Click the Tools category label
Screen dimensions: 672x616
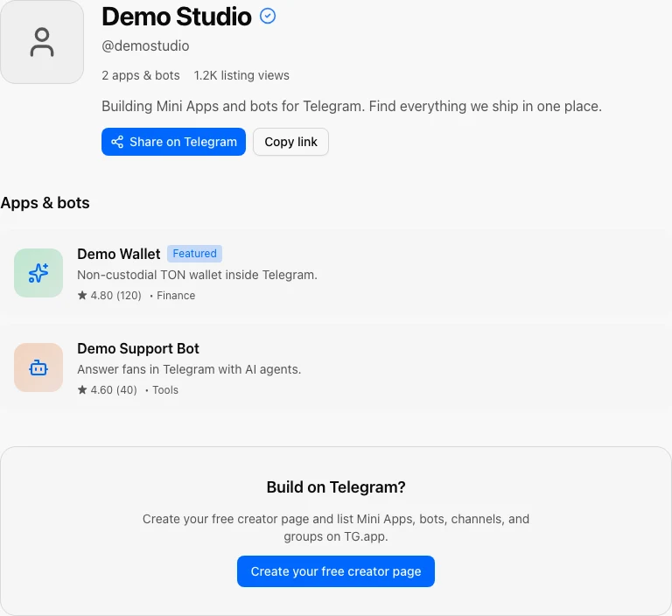165,390
